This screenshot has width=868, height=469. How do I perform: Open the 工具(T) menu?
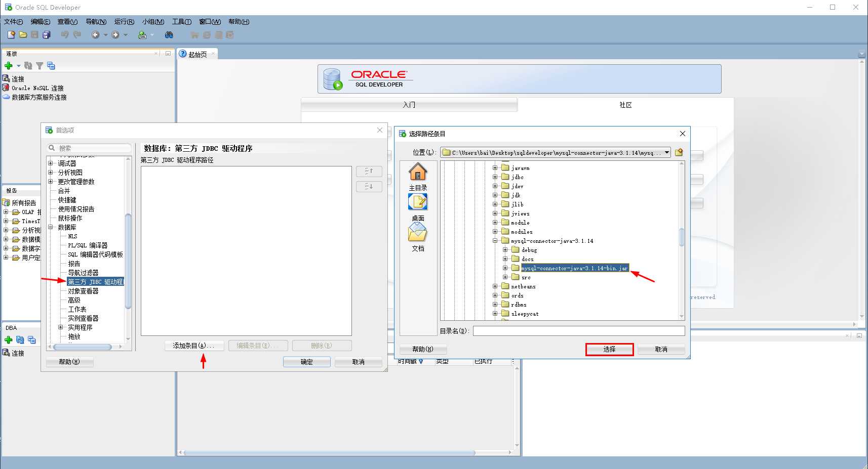(x=182, y=21)
